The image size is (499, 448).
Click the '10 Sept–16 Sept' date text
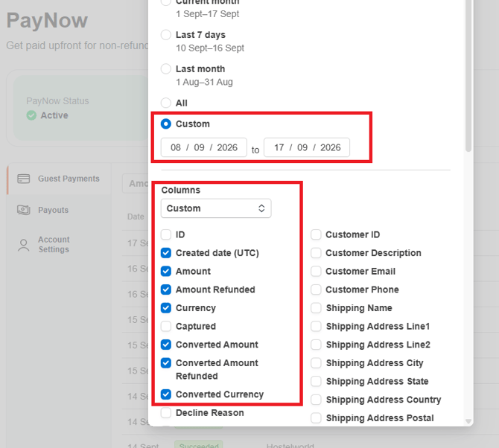210,48
